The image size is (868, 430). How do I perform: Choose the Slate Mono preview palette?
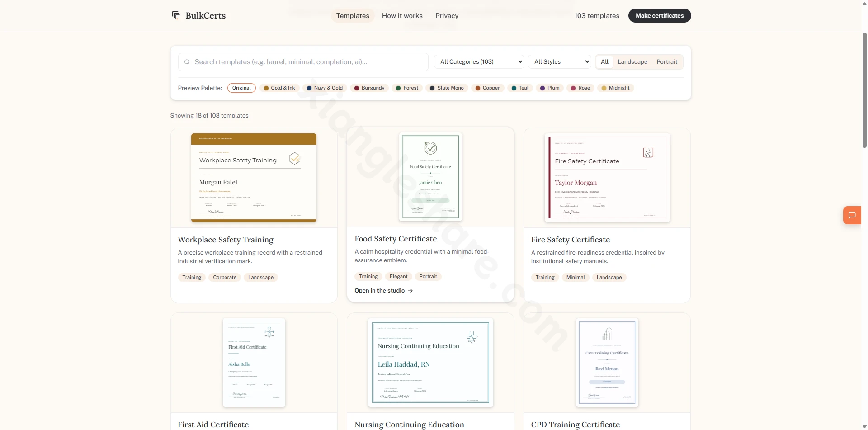coord(447,88)
